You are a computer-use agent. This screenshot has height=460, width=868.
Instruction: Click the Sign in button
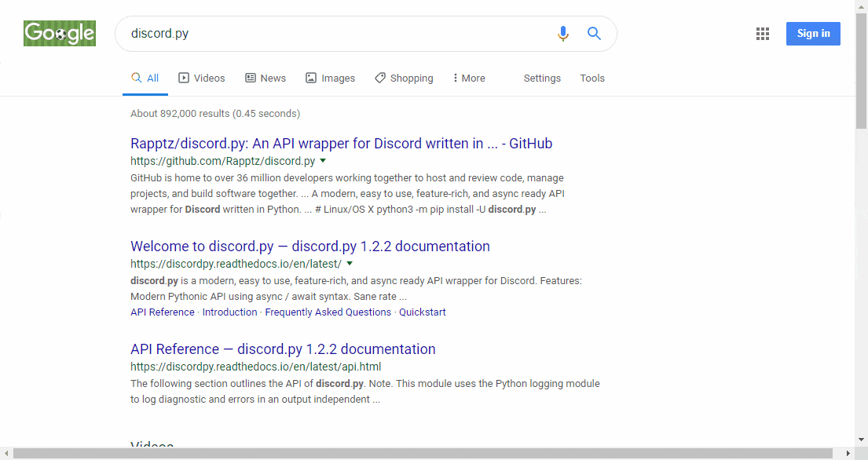[x=813, y=34]
